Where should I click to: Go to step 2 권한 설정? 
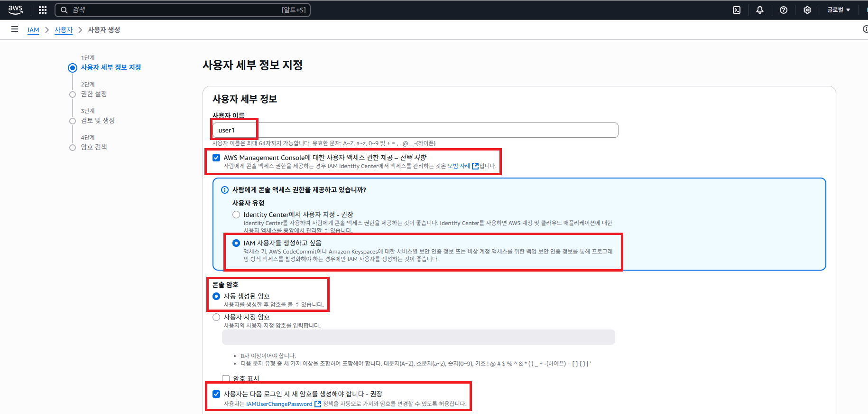pyautogui.click(x=94, y=94)
